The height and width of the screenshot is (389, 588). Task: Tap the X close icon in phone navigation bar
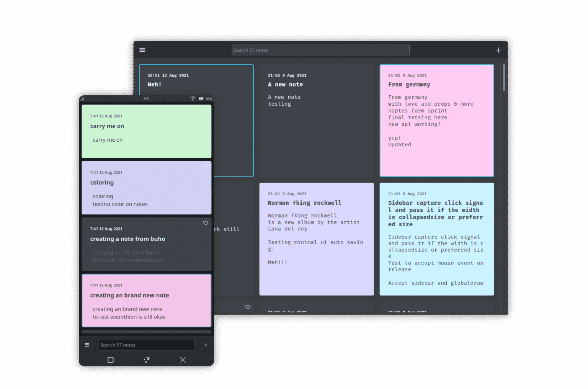coord(183,360)
